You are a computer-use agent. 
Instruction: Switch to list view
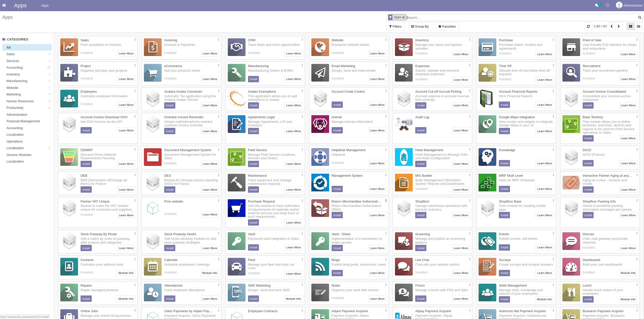click(638, 26)
